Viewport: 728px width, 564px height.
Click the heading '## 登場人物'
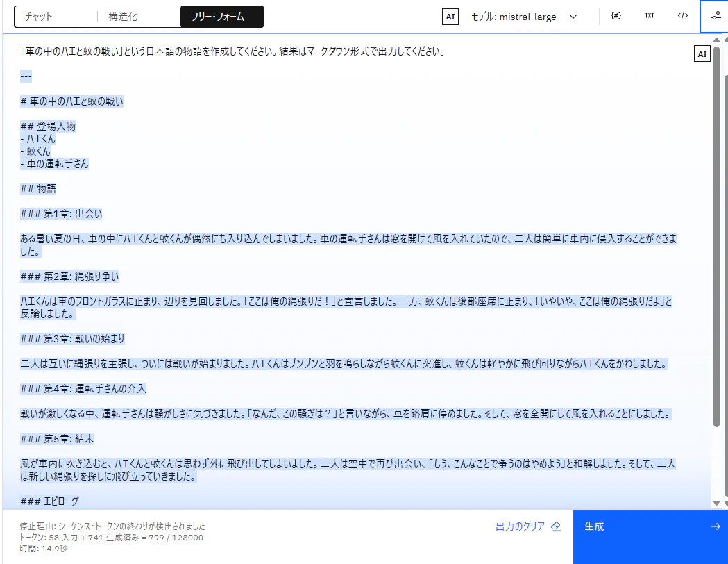(48, 126)
